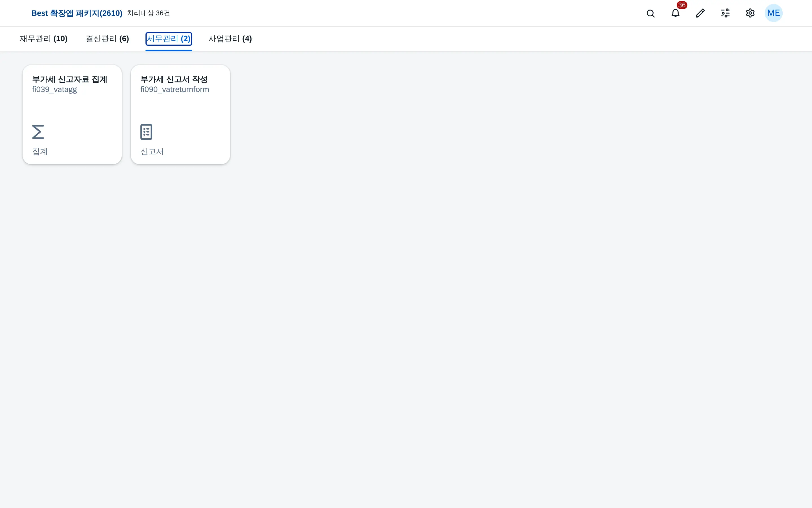Viewport: 812px width, 508px height.
Task: Click the 신고서 footer label
Action: pyautogui.click(x=152, y=152)
